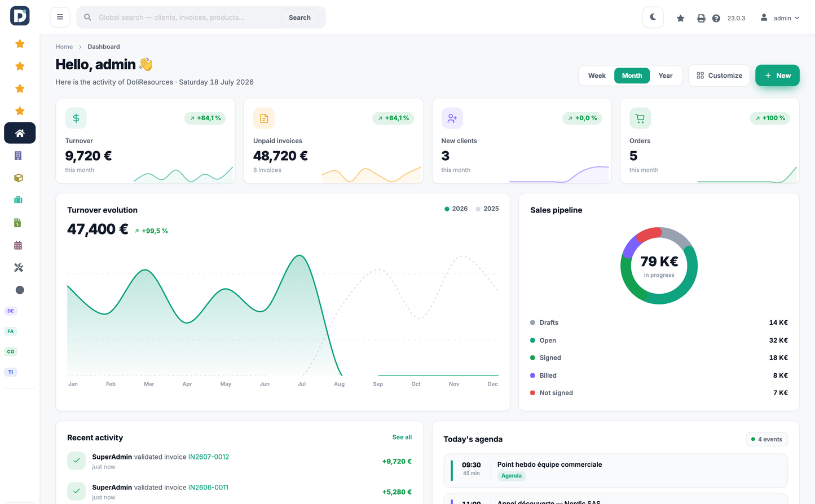Toggle the 2025 series in the chart legend

click(487, 209)
